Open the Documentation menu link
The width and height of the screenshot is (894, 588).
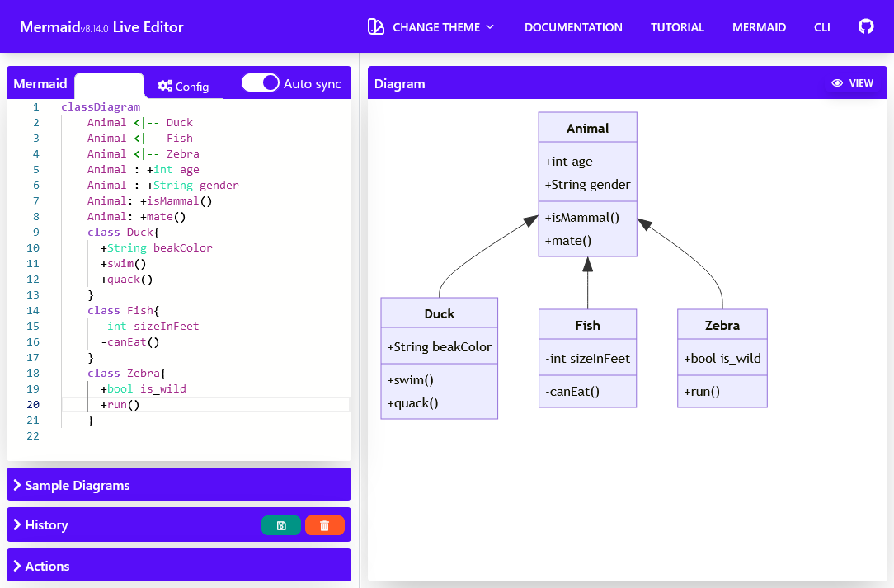[x=573, y=27]
